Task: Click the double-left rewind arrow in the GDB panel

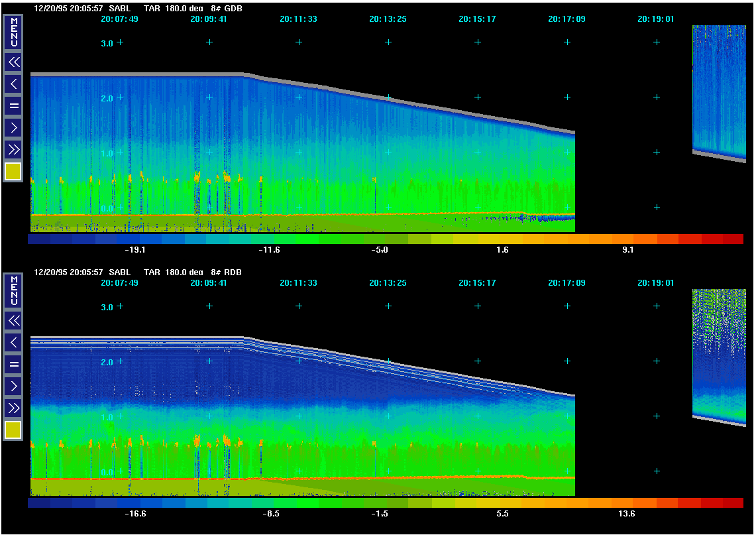Action: (13, 62)
